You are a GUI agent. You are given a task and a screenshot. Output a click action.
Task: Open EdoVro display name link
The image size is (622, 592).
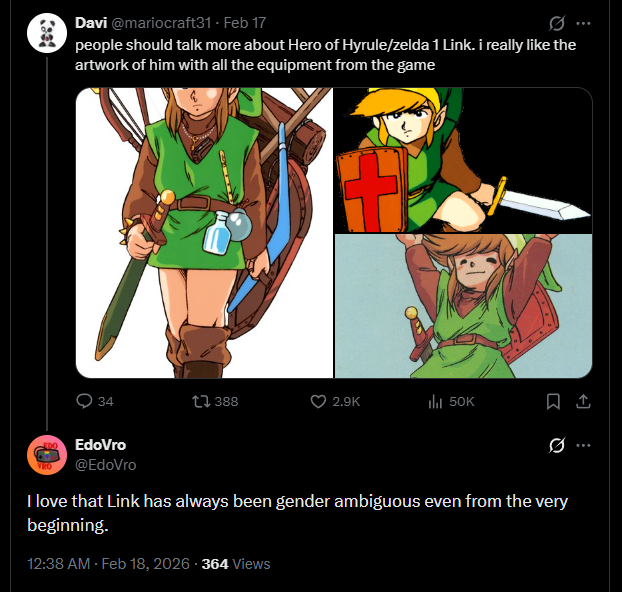tap(101, 445)
